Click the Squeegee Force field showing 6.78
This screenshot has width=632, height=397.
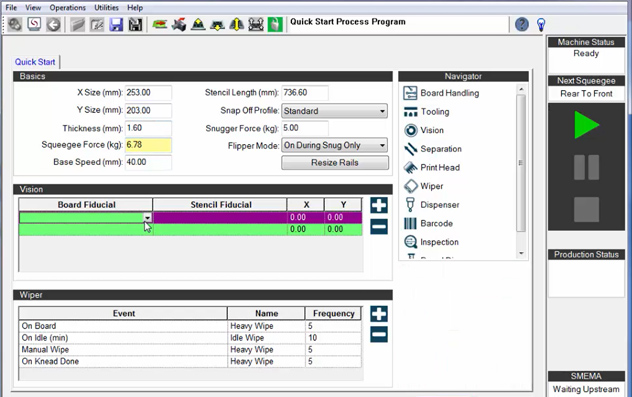pyautogui.click(x=148, y=145)
